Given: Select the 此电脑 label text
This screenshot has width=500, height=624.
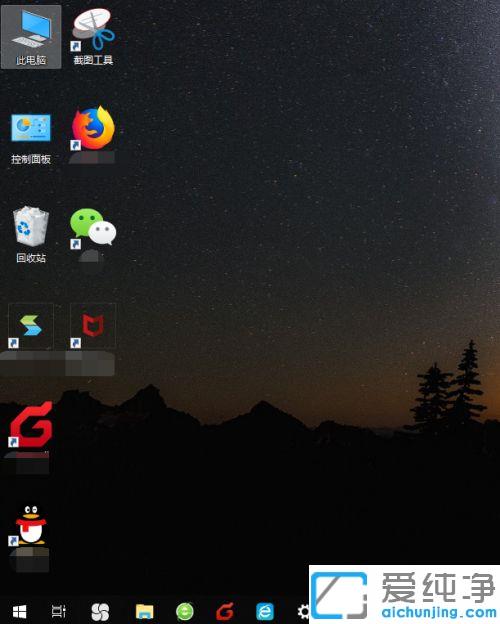Looking at the screenshot, I should tap(31, 60).
